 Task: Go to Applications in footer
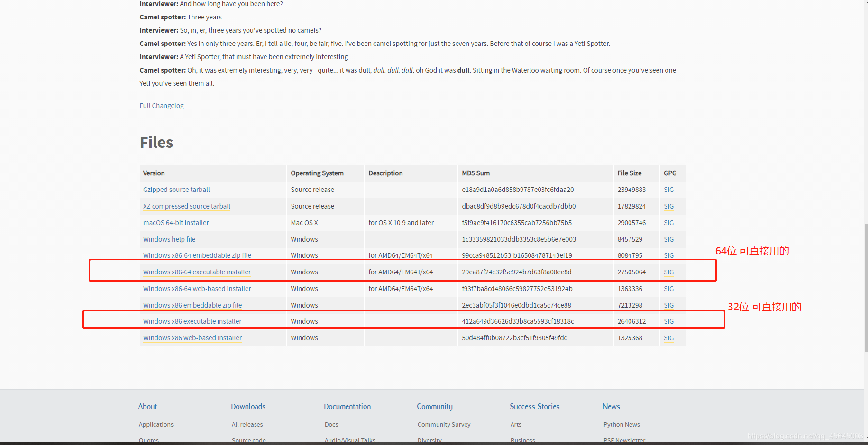point(156,424)
